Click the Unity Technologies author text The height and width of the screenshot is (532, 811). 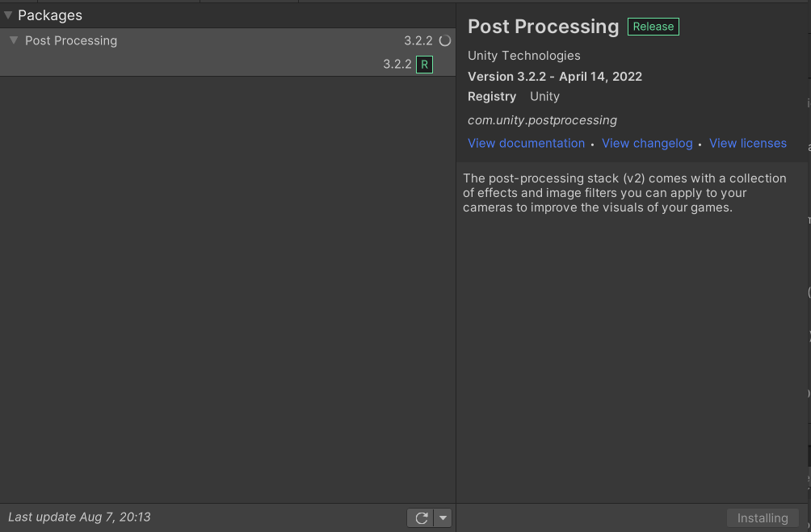coord(524,56)
